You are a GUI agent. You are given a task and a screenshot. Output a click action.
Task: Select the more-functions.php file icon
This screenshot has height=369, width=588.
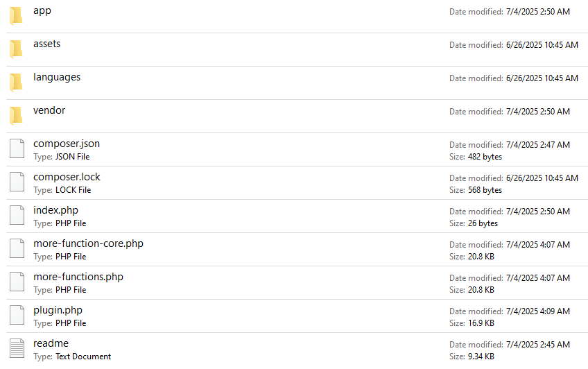click(17, 282)
